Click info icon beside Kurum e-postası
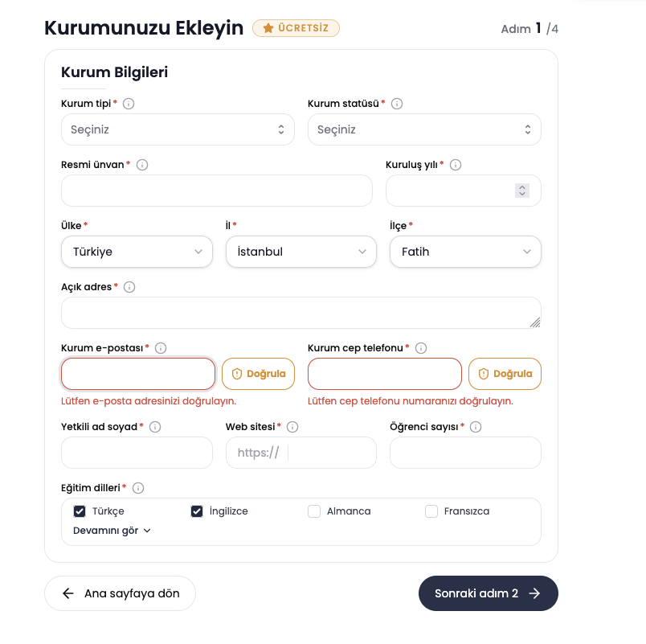 pos(161,348)
